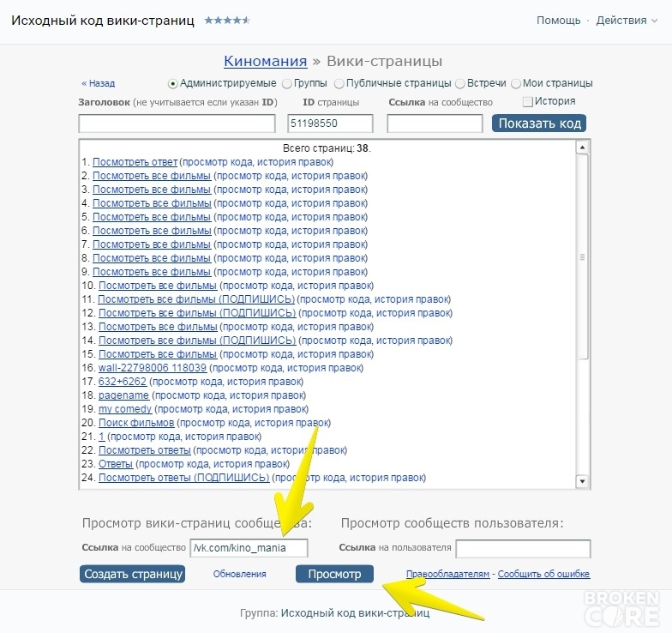Open the Действия dropdown menu
Screen dimensions: 672x633
pos(626,21)
